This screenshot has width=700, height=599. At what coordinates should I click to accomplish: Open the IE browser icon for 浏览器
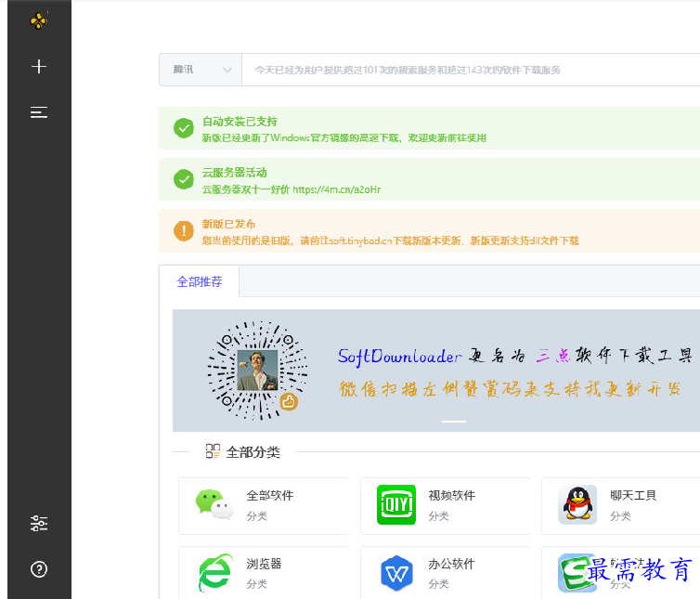[215, 573]
